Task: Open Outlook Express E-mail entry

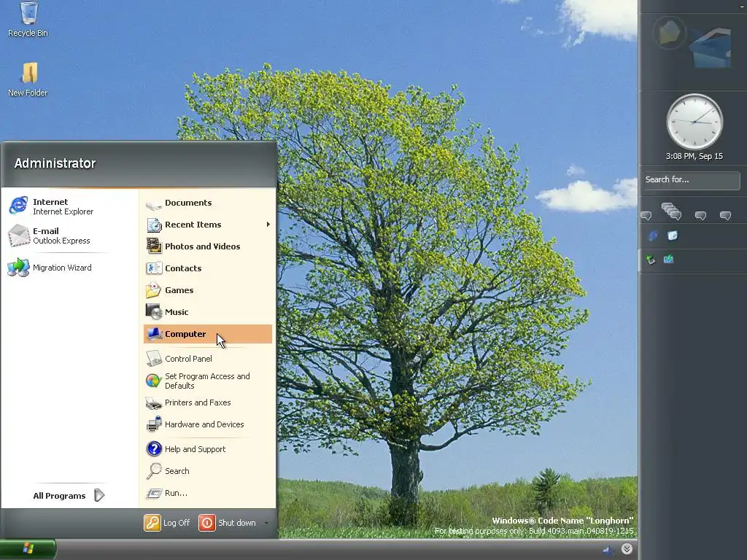Action: [x=50, y=236]
